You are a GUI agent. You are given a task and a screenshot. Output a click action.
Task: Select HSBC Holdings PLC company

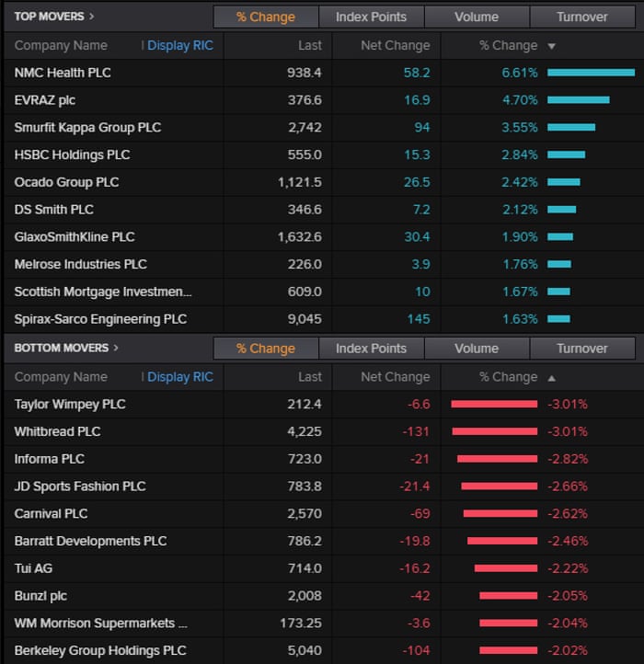[72, 155]
